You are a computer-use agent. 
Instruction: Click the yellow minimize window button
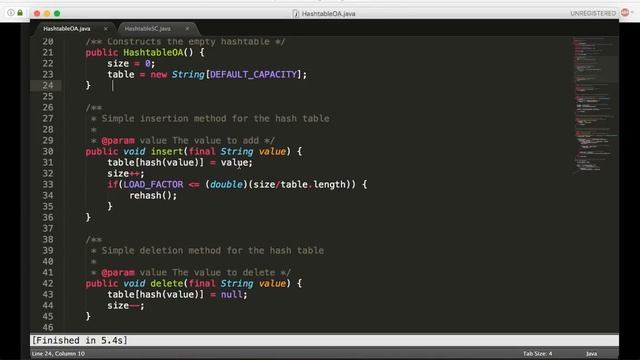point(47,13)
